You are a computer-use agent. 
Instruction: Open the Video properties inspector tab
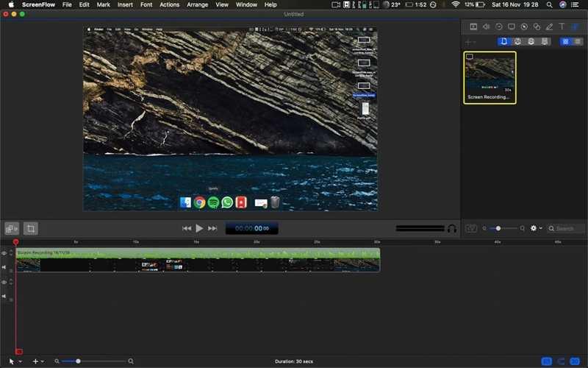pyautogui.click(x=473, y=26)
